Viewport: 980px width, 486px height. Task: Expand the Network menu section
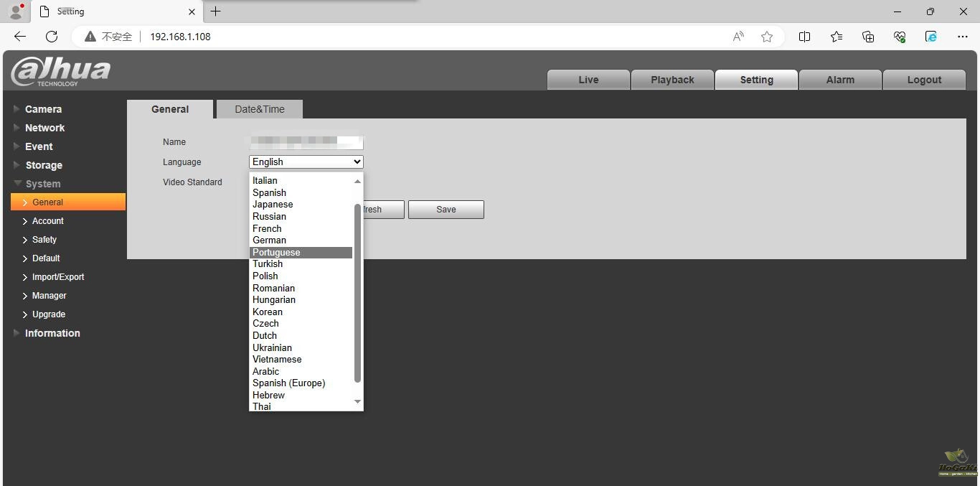pos(44,128)
